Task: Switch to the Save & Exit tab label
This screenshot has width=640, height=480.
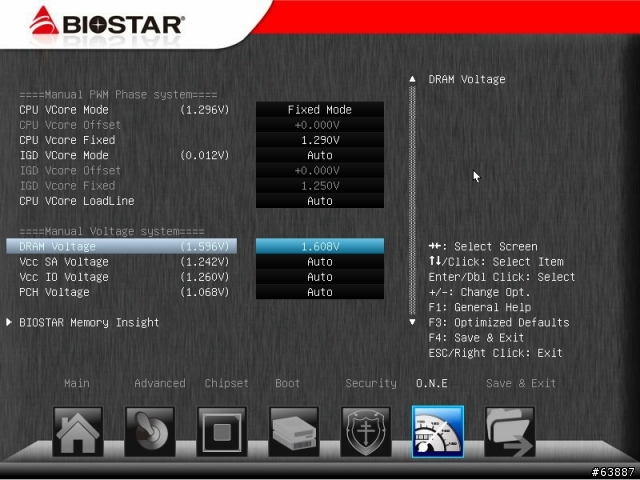Action: (521, 383)
